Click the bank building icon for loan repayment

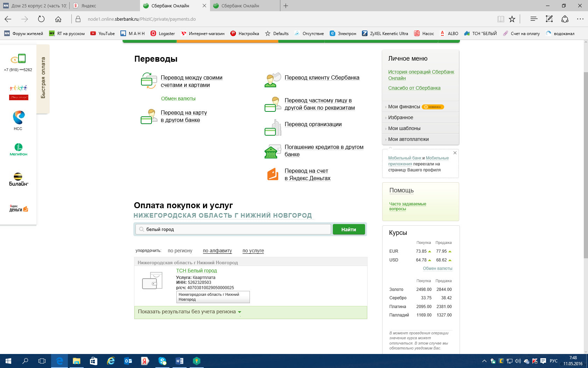(x=272, y=151)
